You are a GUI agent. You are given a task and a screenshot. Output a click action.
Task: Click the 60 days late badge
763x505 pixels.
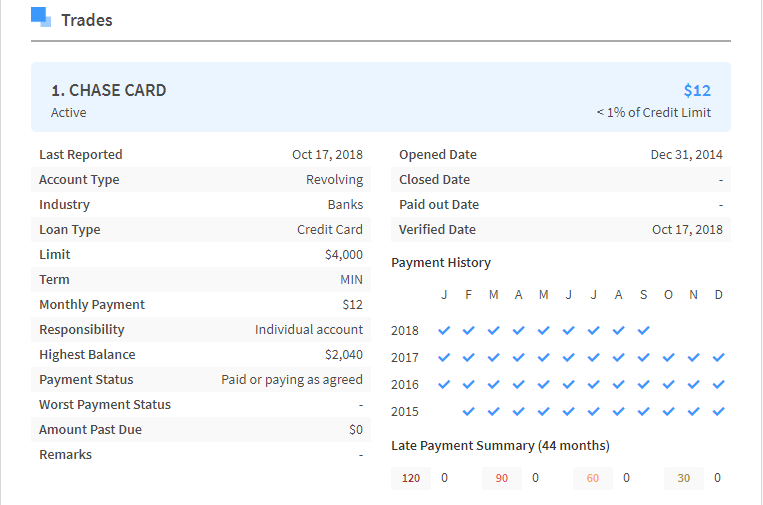pyautogui.click(x=593, y=478)
